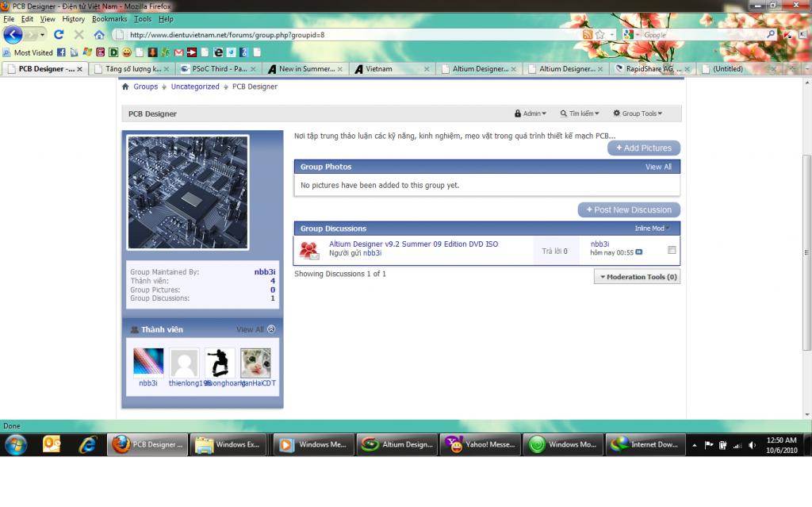This screenshot has height=507, width=812.
Task: Open the File menu
Action: [9, 19]
